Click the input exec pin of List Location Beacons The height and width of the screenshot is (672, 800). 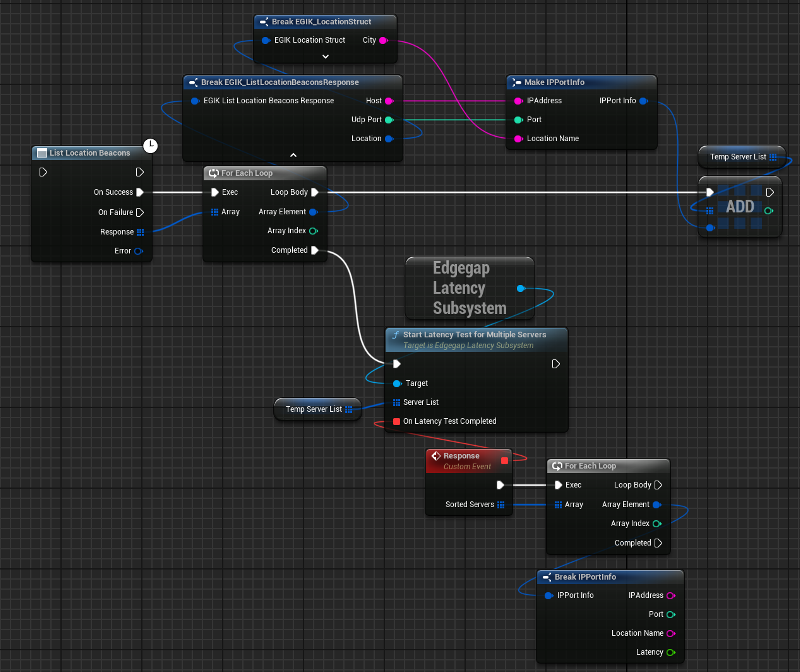click(x=43, y=172)
